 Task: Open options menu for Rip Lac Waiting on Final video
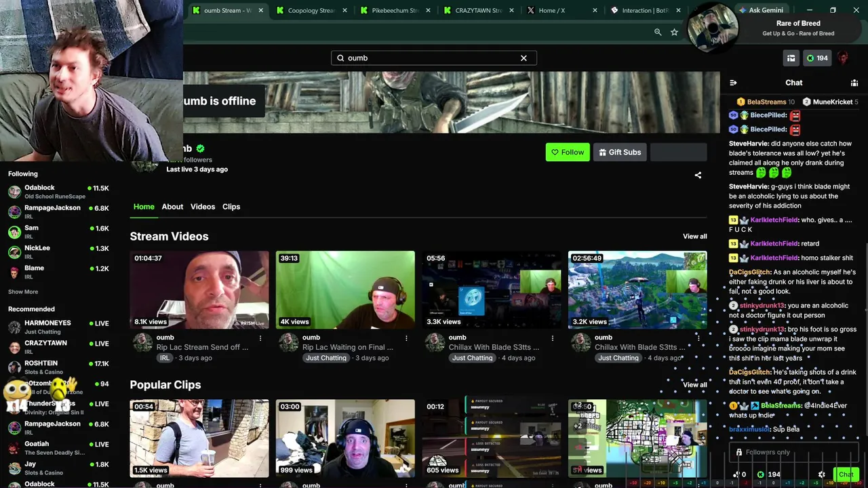(x=406, y=338)
